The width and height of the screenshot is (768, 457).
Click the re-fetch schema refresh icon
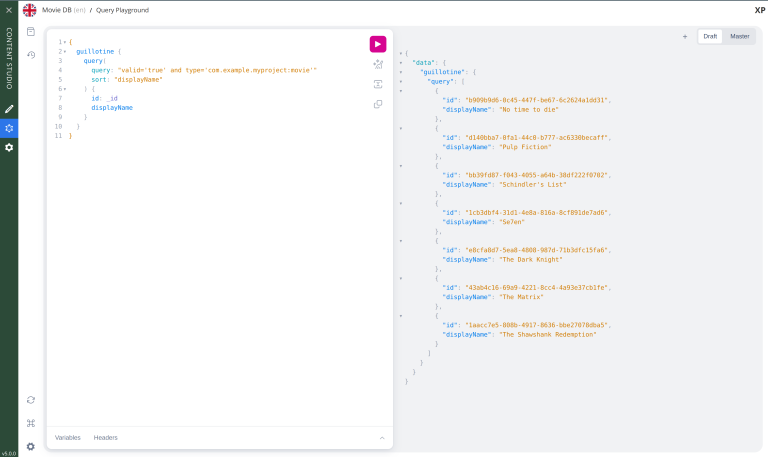[x=31, y=400]
